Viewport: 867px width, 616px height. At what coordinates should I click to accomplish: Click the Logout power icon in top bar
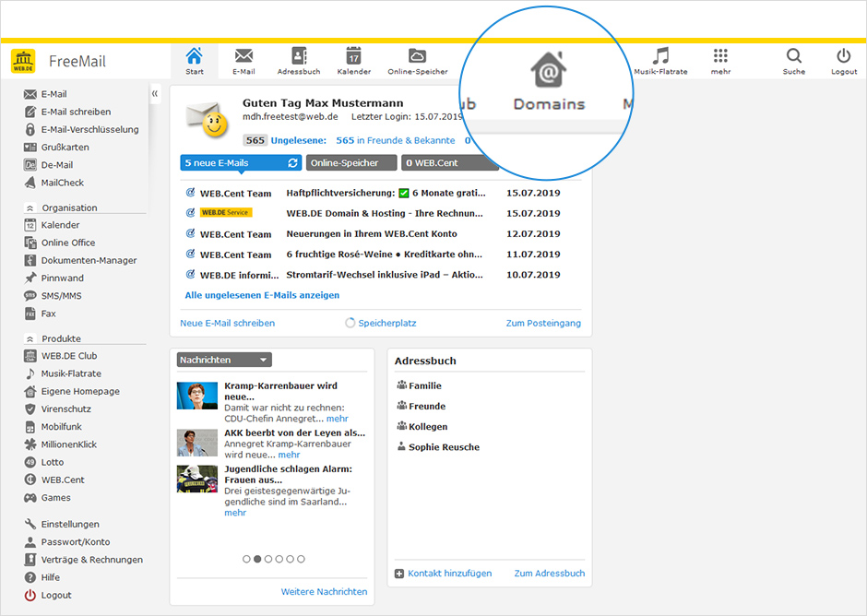pos(844,61)
